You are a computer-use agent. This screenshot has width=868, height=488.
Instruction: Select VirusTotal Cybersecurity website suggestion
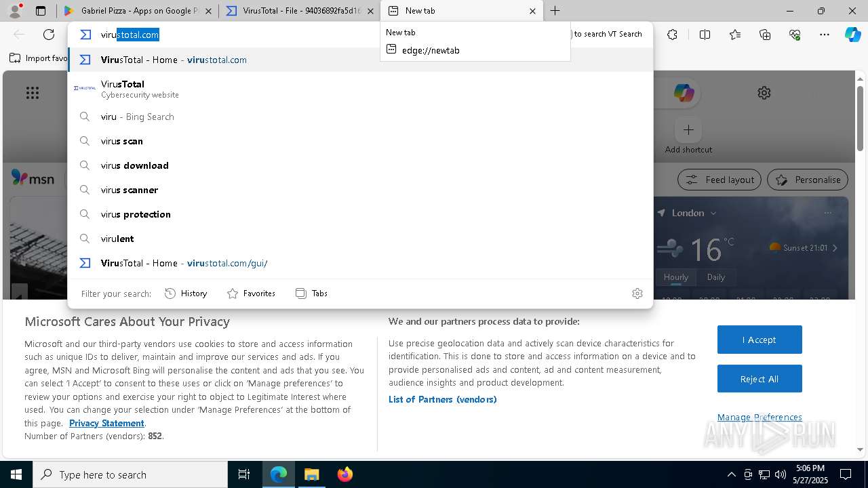tap(360, 89)
